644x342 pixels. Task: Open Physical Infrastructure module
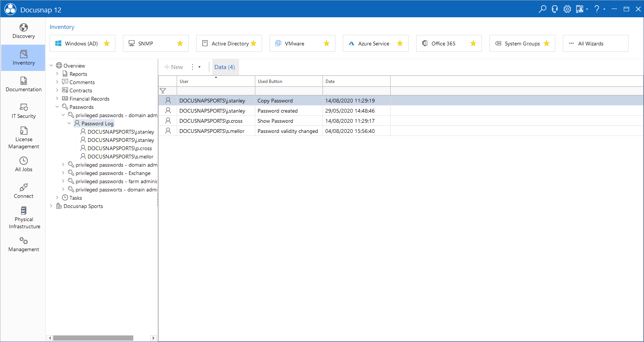23,218
